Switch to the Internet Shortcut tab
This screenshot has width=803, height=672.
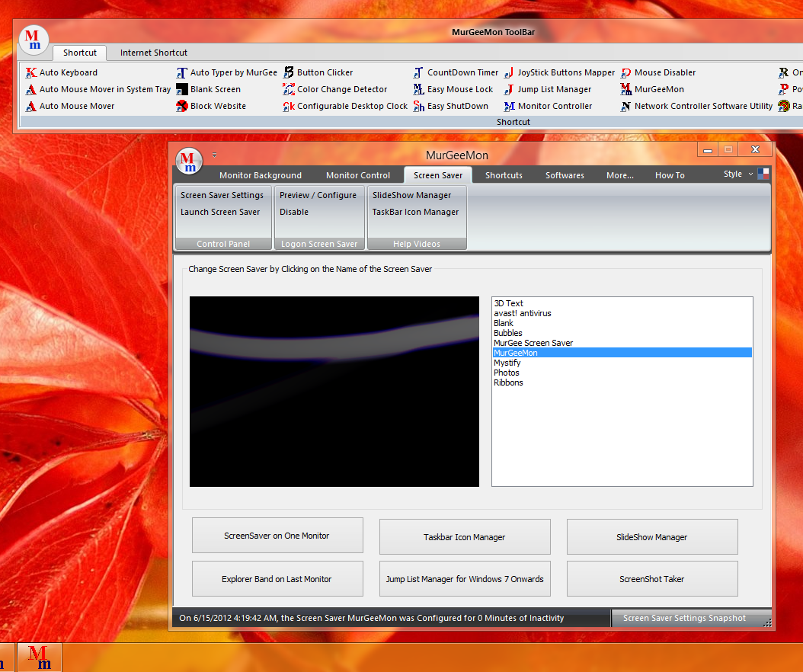pos(154,53)
